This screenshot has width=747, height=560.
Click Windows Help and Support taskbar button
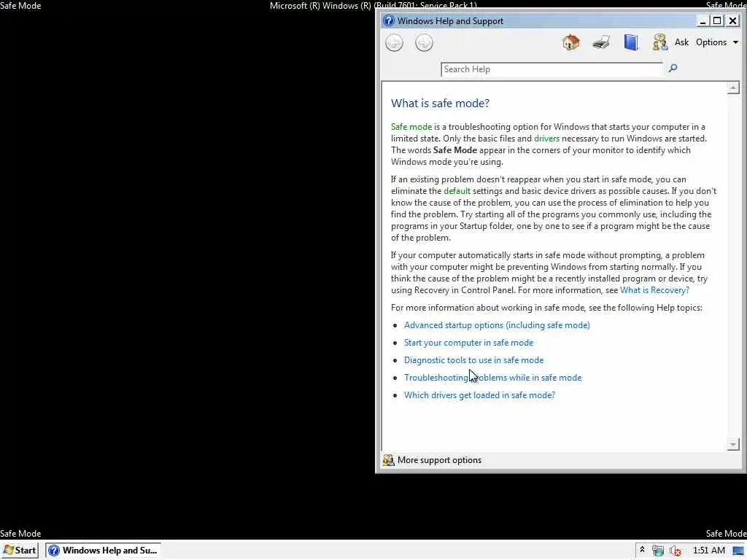(104, 551)
